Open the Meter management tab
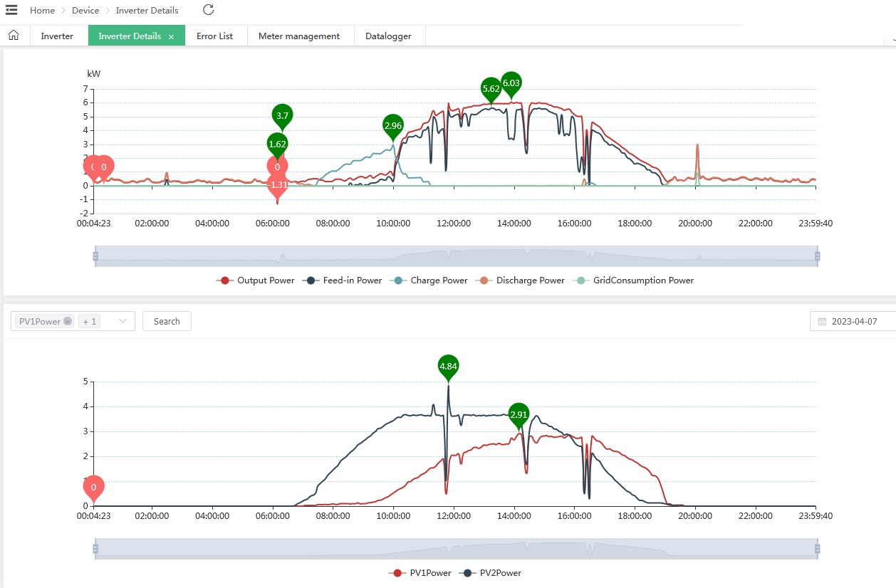 pyautogui.click(x=299, y=36)
